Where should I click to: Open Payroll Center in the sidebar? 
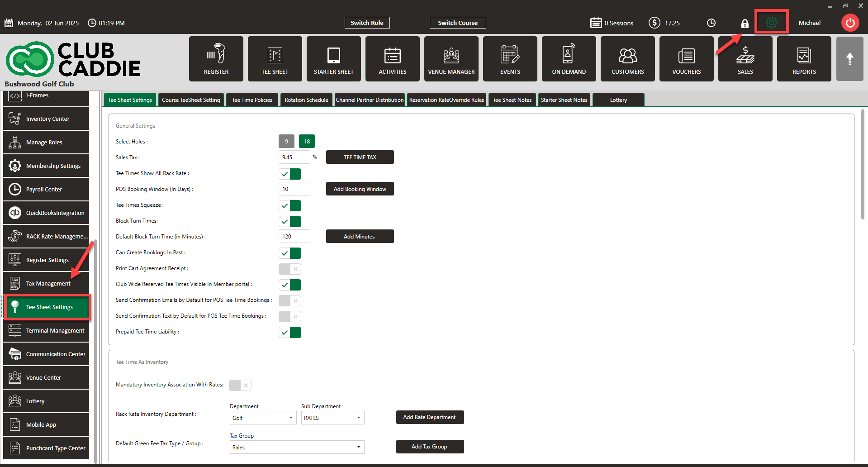[46, 189]
